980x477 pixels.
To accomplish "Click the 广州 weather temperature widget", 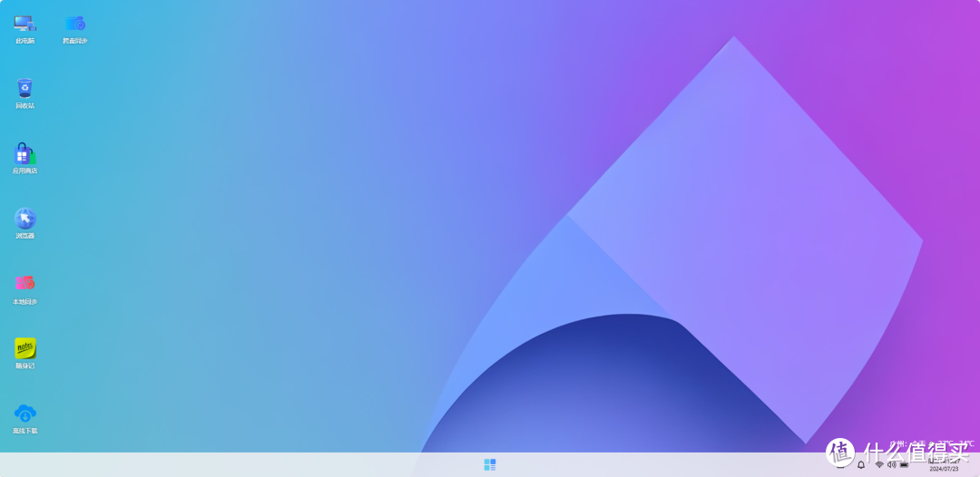I will pos(930,444).
